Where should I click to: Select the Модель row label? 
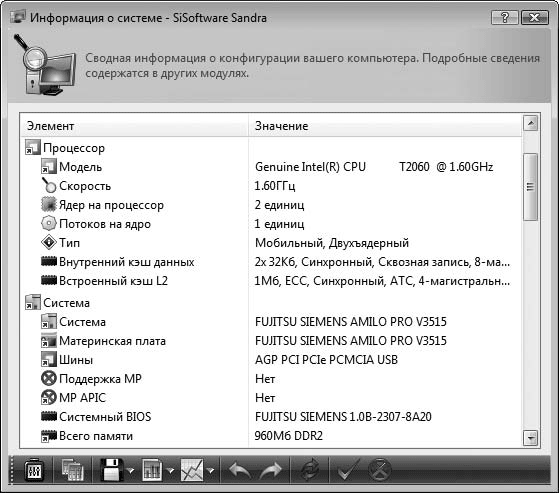(x=80, y=167)
